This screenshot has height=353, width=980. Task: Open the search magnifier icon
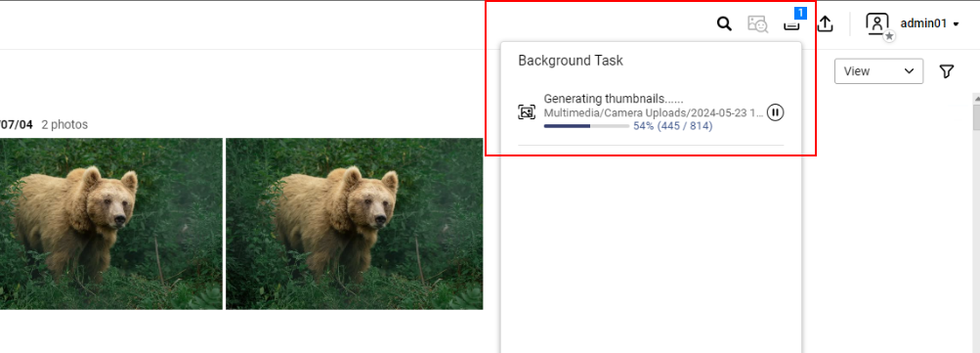point(724,24)
